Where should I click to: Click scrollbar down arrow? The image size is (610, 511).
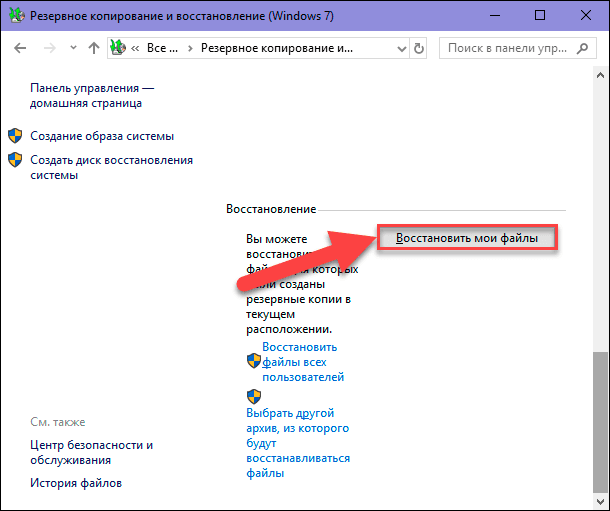tap(600, 501)
